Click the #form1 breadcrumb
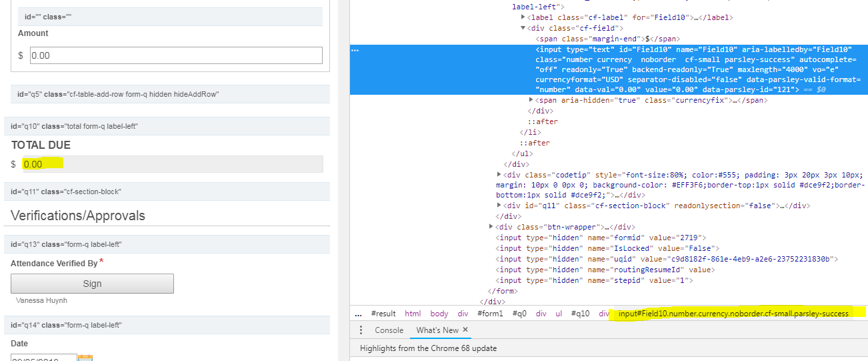The image size is (868, 361). (x=490, y=314)
